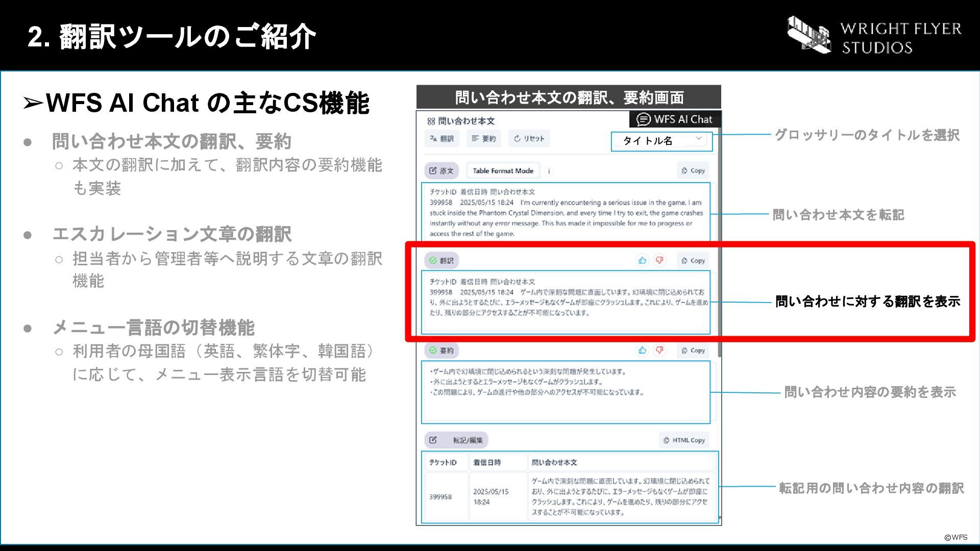
Task: Give thumbs up to the 翻訳 result
Action: 642,261
